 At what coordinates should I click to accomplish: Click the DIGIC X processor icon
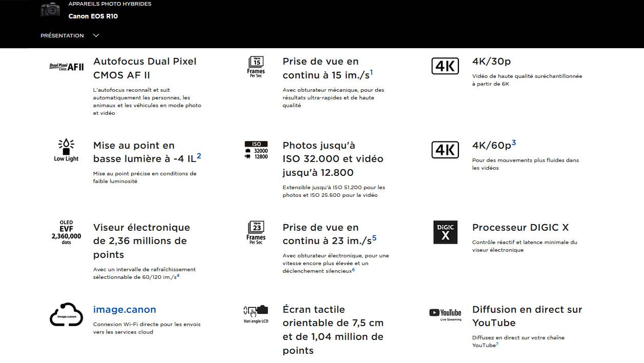(445, 232)
